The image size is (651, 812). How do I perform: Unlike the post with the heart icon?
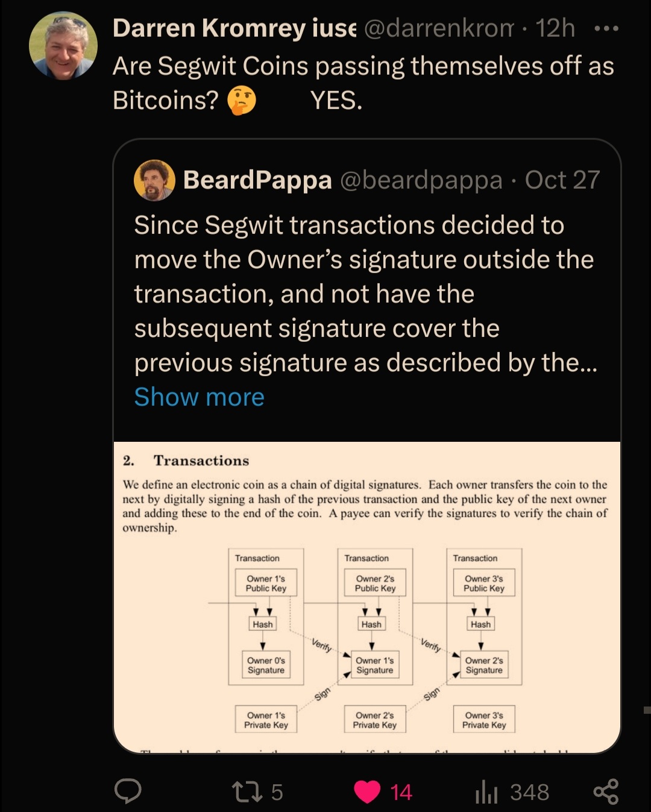(x=366, y=792)
